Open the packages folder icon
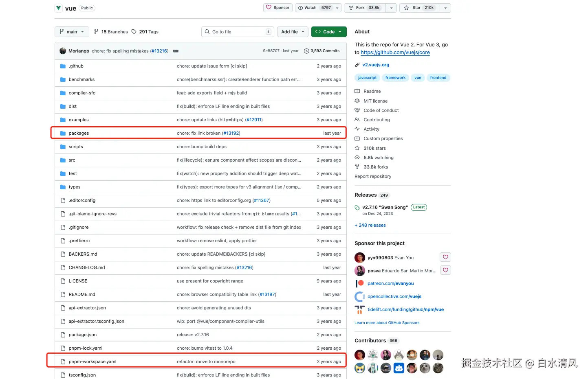Screen dimensions: 588x379 tap(63, 133)
